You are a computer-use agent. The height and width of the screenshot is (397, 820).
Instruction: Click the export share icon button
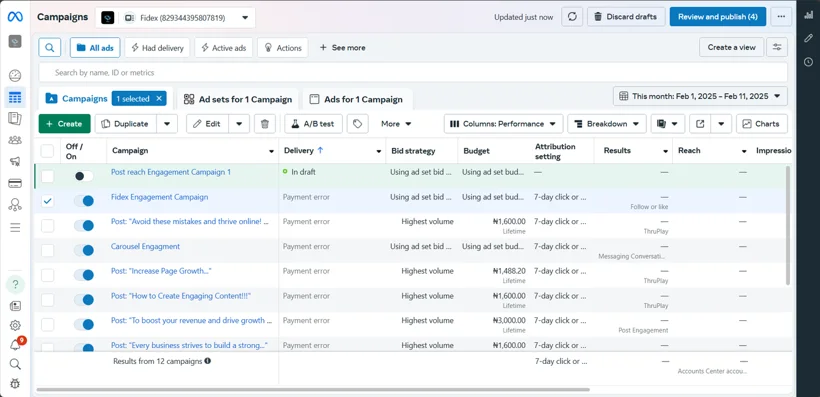click(700, 124)
